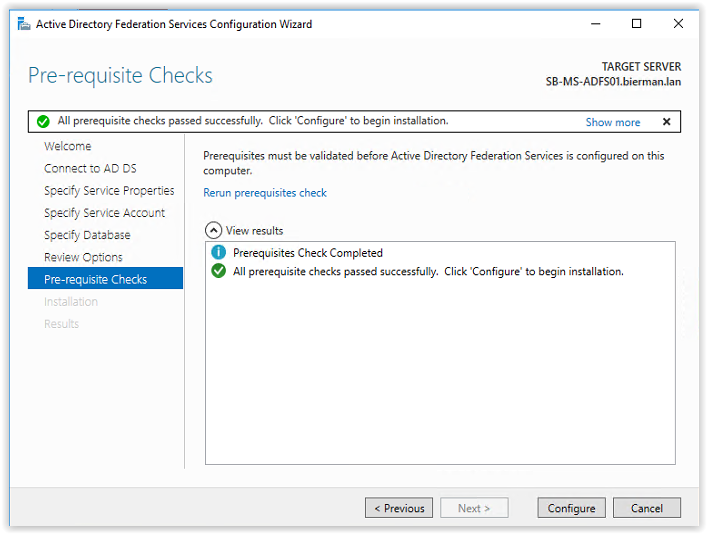
Task: Dismiss the notification banner with X
Action: click(x=666, y=122)
